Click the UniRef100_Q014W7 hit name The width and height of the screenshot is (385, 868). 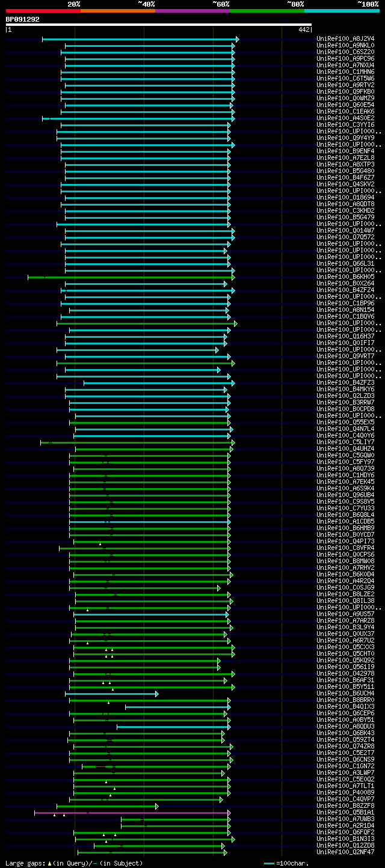(x=345, y=230)
